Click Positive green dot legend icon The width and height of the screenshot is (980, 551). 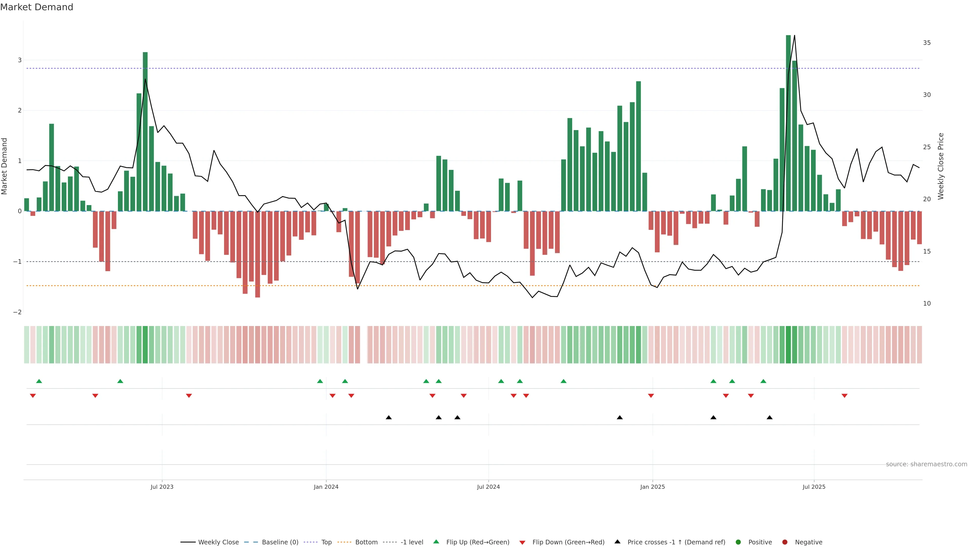tap(738, 542)
